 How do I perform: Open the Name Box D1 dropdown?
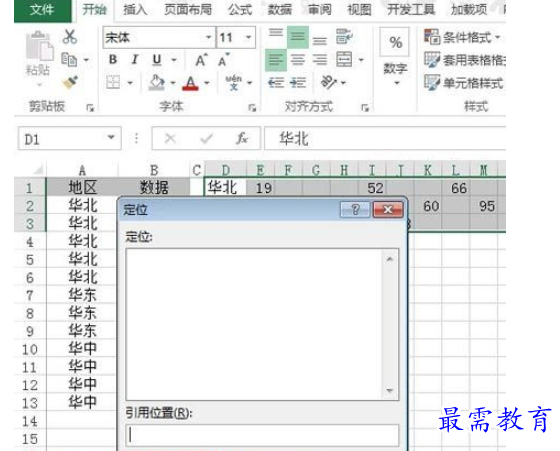tap(111, 137)
